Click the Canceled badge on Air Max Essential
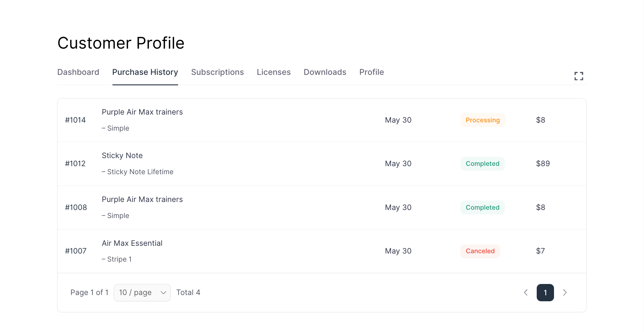This screenshot has height=332, width=644. [480, 251]
